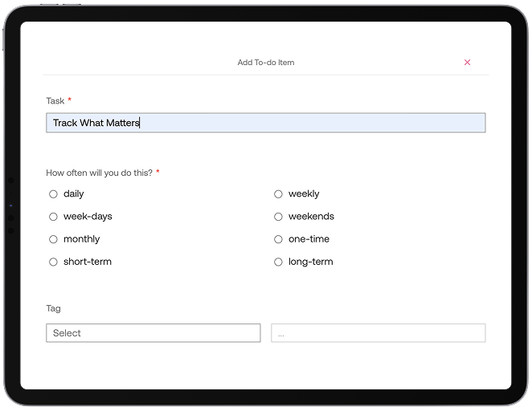Screen dimensions: 532x411
Task: Open the Tag Select dropdown
Action: tap(153, 333)
